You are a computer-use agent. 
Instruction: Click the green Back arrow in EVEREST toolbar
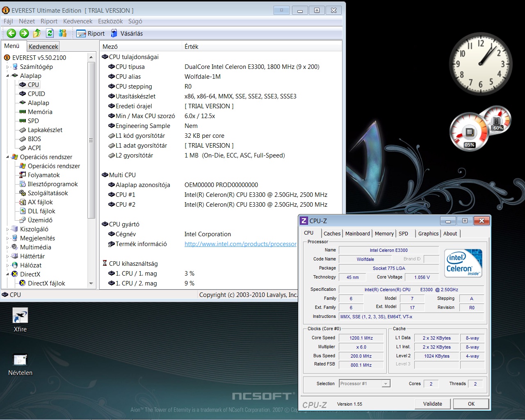click(x=11, y=34)
